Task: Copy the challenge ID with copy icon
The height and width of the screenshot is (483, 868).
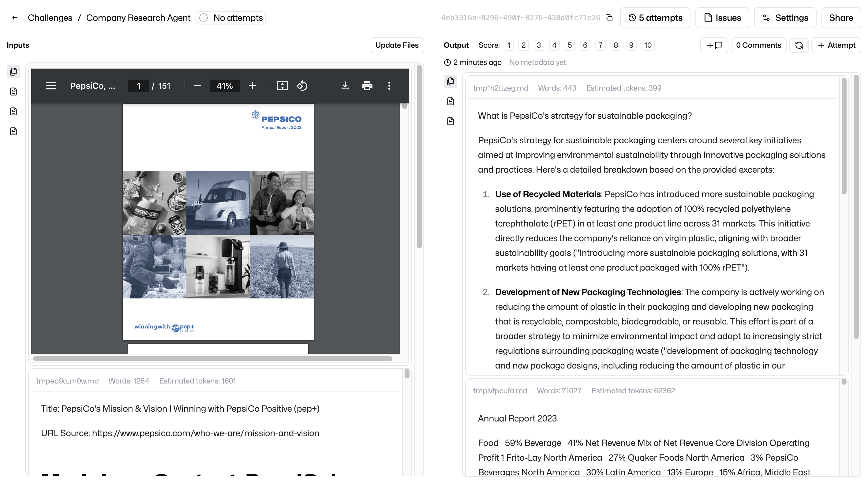Action: 609,17
